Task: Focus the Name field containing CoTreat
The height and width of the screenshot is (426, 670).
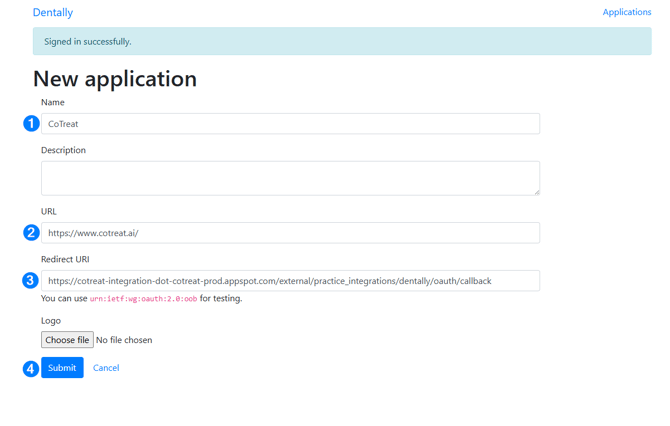Action: pyautogui.click(x=290, y=124)
